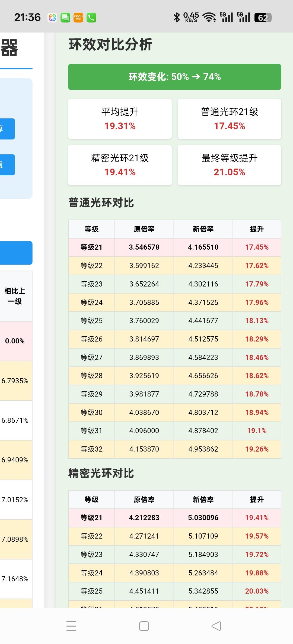
Task: Click the value 4.096000
Action: [x=144, y=431]
